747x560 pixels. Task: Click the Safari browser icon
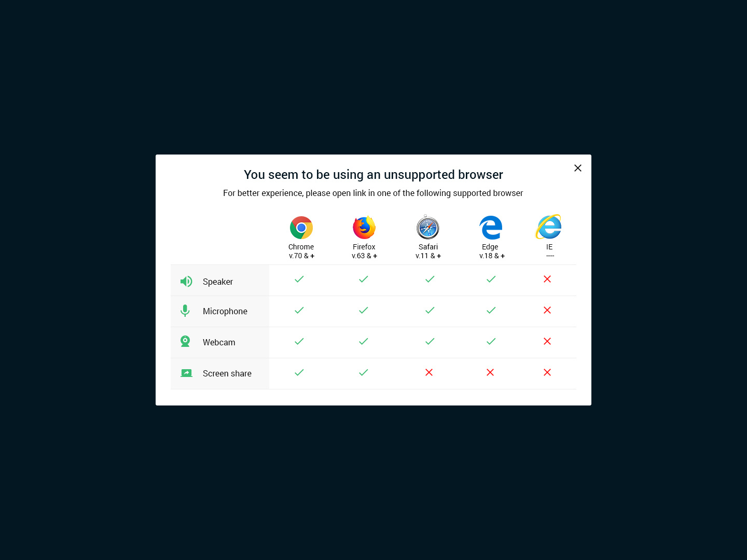[428, 227]
